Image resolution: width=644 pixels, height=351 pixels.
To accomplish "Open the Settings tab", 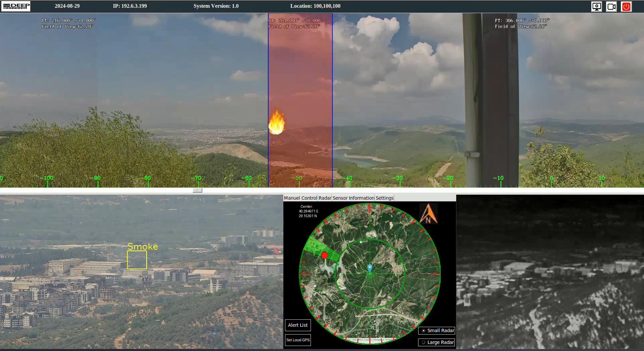I will 385,198.
